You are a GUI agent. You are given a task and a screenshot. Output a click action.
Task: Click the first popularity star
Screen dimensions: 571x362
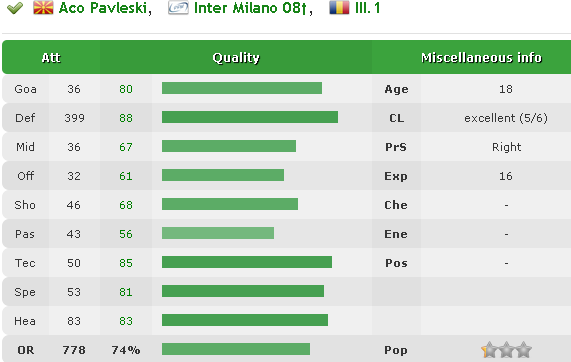pyautogui.click(x=489, y=350)
